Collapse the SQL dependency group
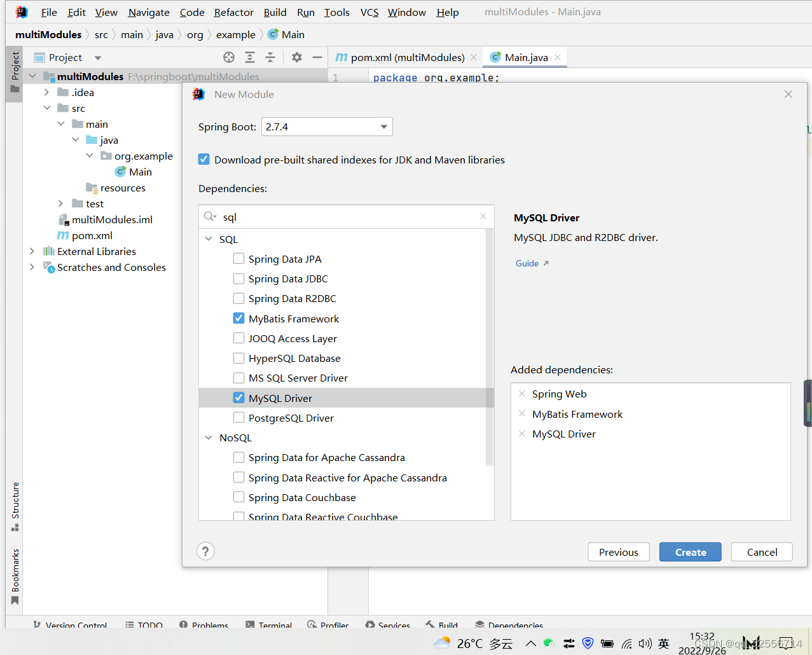 point(209,239)
